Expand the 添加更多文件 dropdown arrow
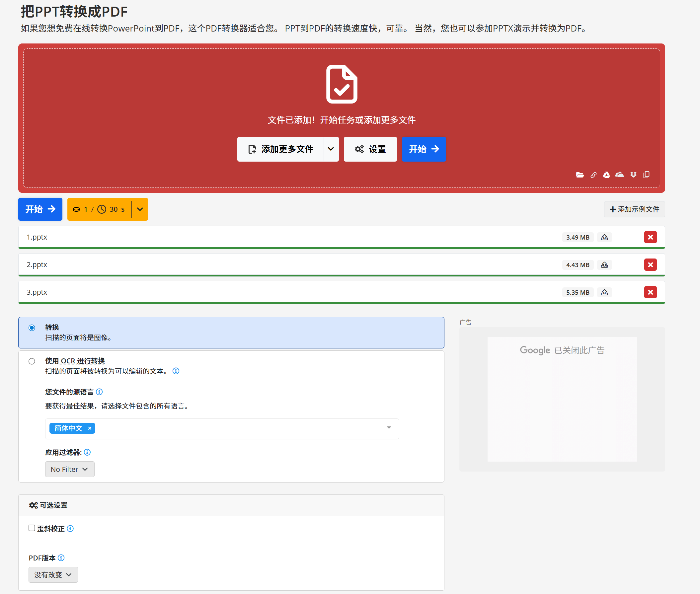Viewport: 700px width, 594px height. 331,149
